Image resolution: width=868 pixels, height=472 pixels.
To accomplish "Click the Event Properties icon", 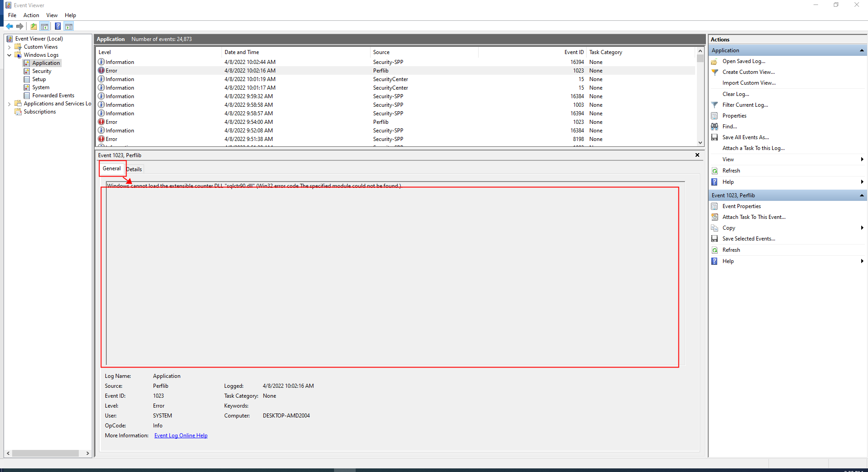I will pyautogui.click(x=714, y=206).
